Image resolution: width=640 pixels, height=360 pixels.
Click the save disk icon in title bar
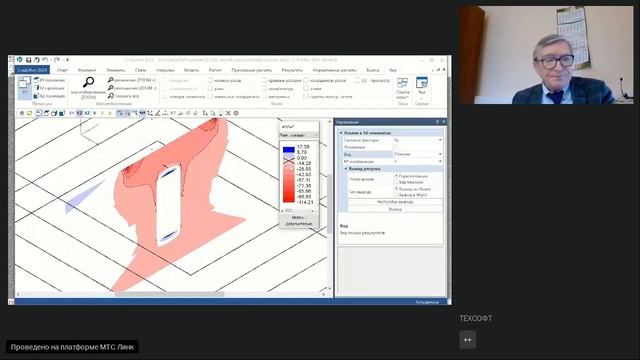coord(29,60)
